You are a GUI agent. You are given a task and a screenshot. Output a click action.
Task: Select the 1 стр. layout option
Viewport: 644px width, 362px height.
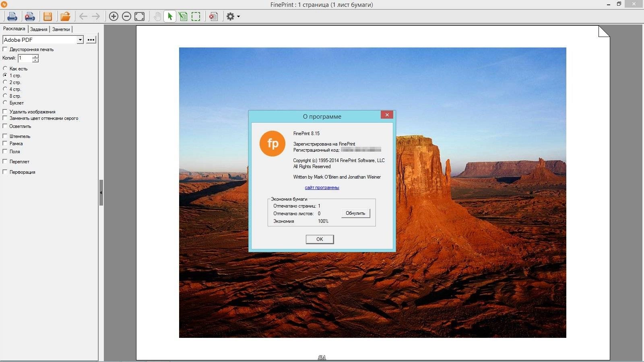[5, 75]
